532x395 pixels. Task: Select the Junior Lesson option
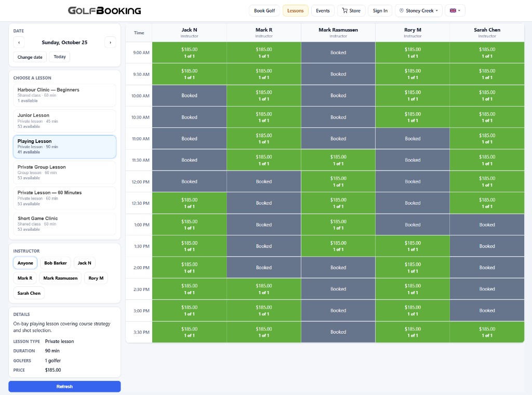click(x=64, y=121)
